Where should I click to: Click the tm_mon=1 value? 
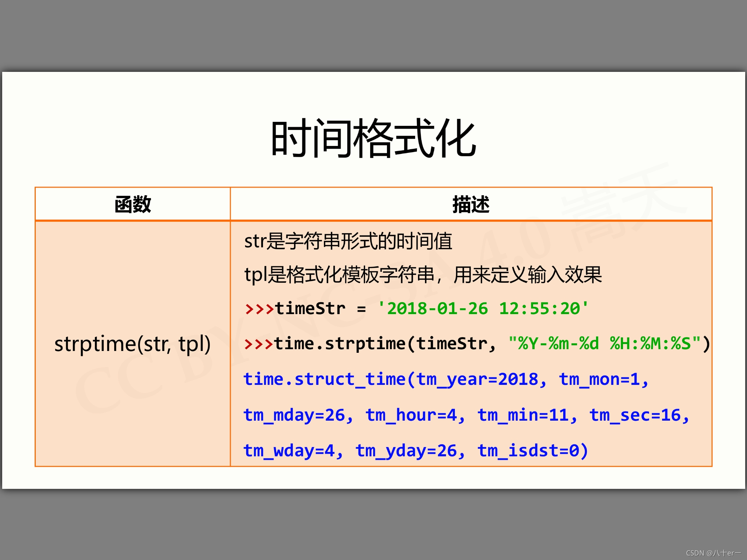click(600, 379)
